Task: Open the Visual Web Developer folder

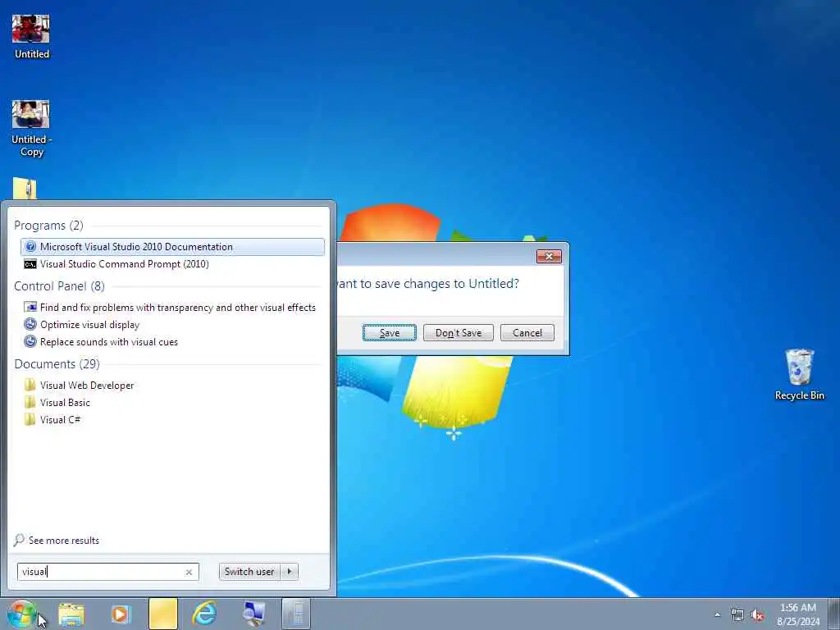Action: pos(87,386)
